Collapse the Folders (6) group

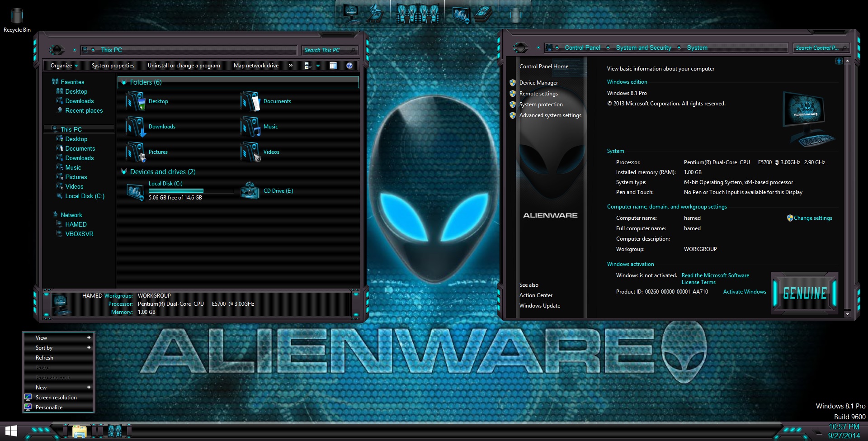pyautogui.click(x=124, y=82)
